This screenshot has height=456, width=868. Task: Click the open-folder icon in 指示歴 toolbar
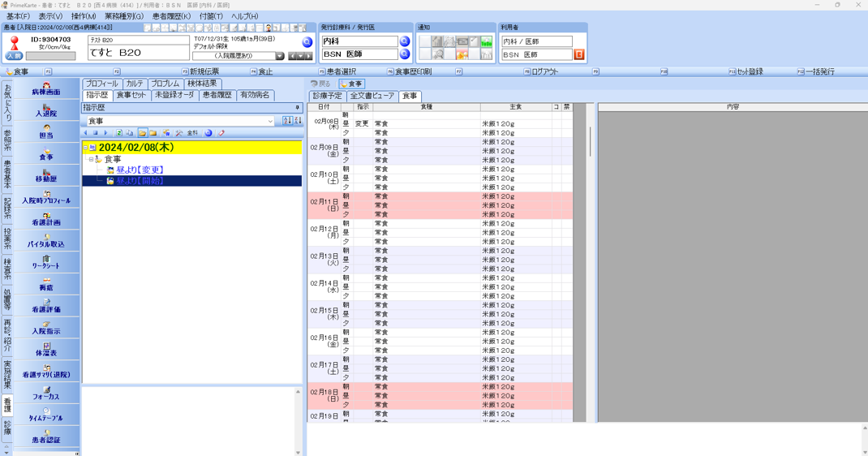(x=142, y=133)
